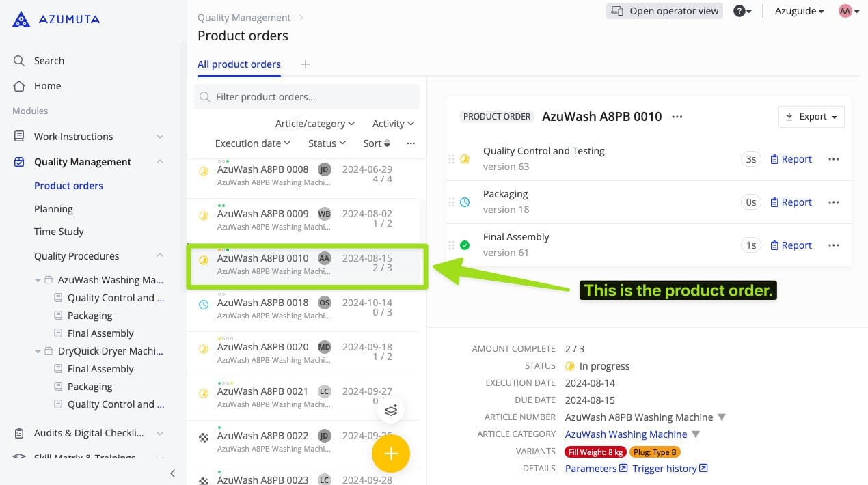The image size is (868, 485).
Task: Expand the Status filter dropdown
Action: (x=327, y=143)
